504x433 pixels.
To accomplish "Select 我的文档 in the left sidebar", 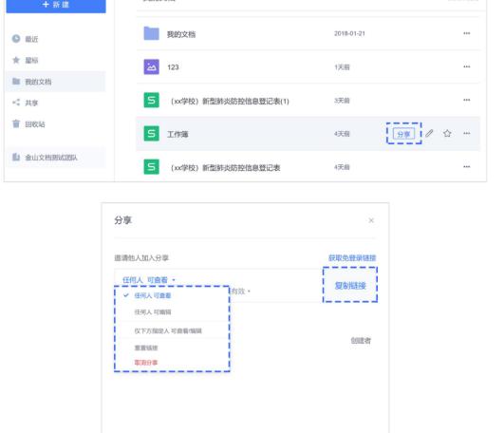I will click(55, 82).
